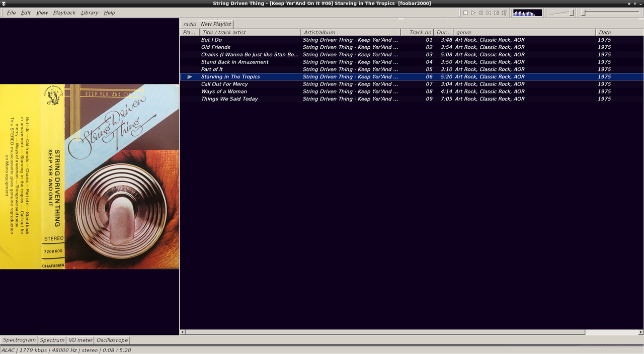Open the window menu icon in title bar

coord(4,4)
